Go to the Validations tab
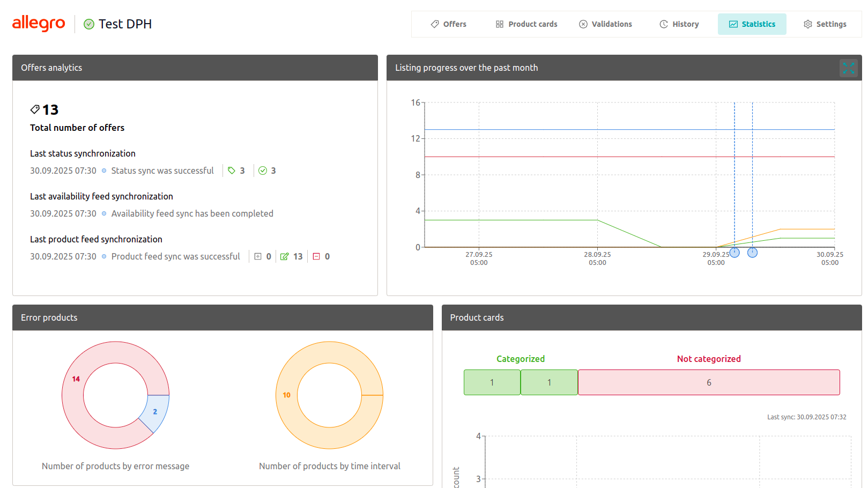Screen dimensions: 868x488 pos(605,24)
